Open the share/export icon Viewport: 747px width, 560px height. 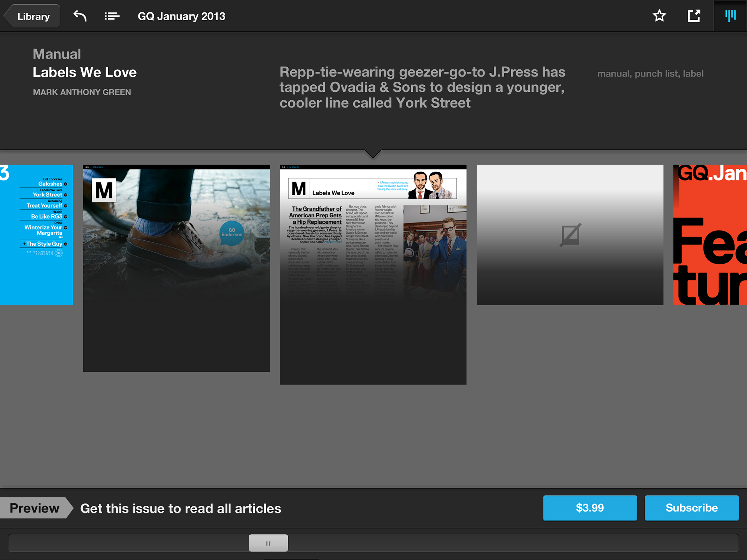point(694,16)
